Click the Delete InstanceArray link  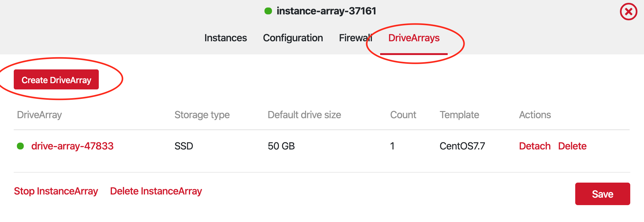pos(156,191)
